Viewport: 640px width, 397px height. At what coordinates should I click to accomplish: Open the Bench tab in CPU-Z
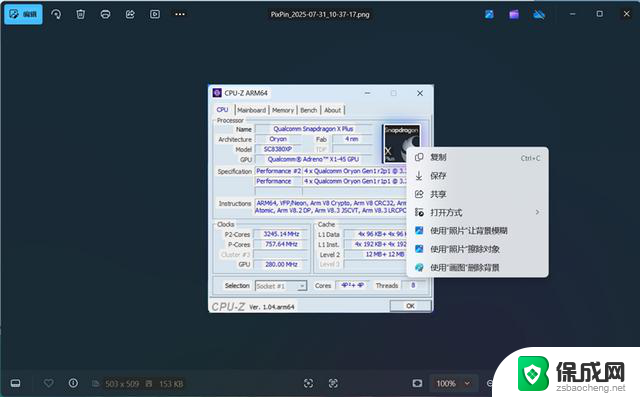(309, 110)
